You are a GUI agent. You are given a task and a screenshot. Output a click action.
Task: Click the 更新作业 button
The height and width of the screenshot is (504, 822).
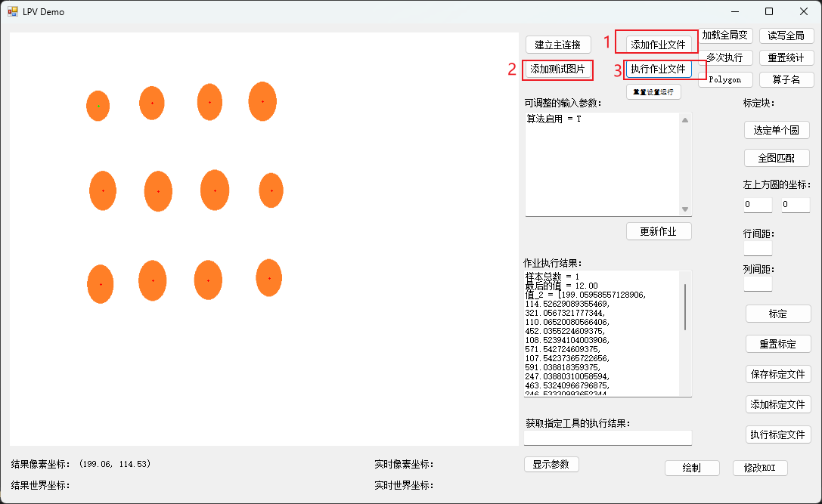(659, 231)
